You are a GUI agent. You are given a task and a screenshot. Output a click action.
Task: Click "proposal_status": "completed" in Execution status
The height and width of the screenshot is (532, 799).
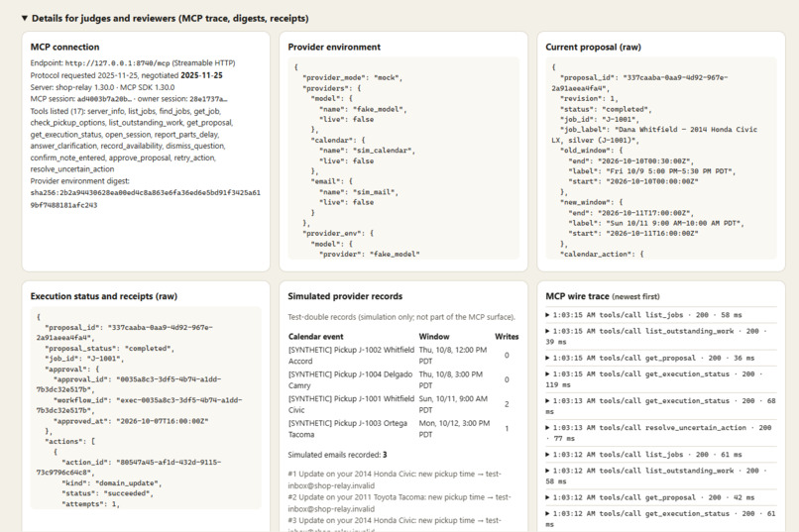(x=110, y=349)
